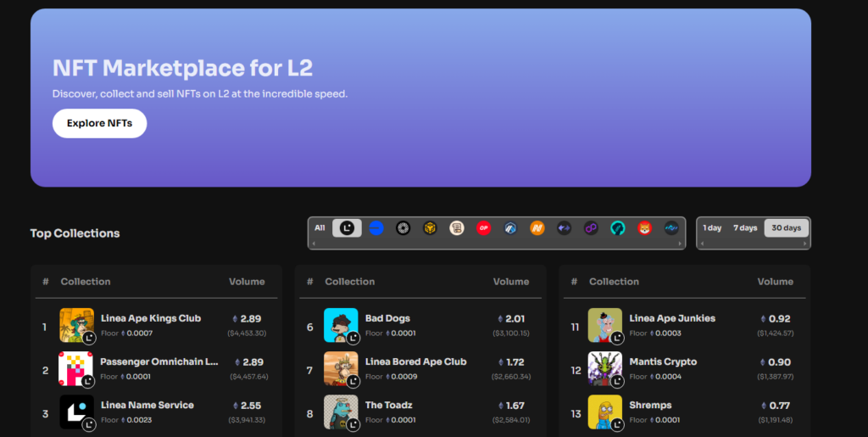This screenshot has height=437, width=868.
Task: Click Floor 0.0003 under Linea Ape Junkies
Action: click(655, 333)
